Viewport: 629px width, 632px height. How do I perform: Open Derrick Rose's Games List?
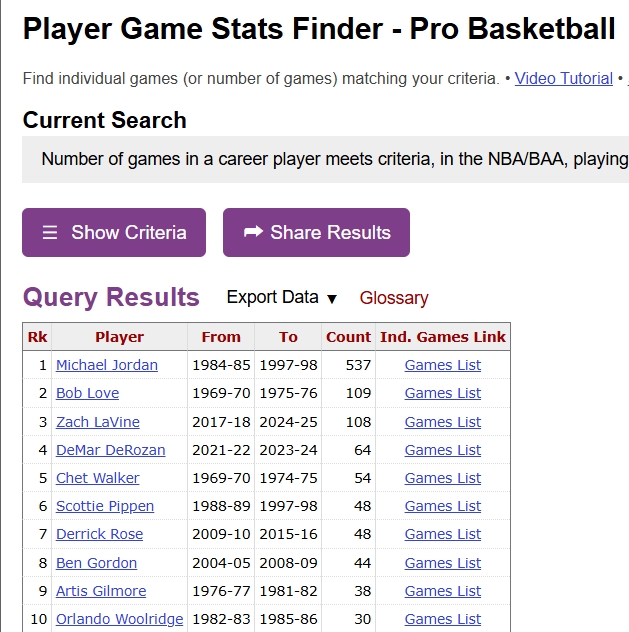pos(442,534)
